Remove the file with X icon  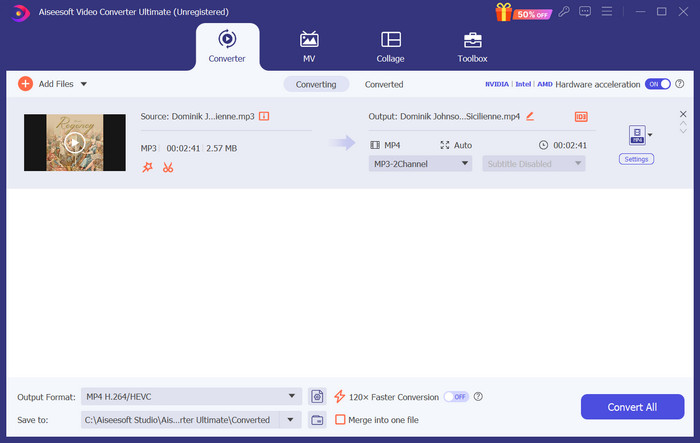tap(683, 114)
